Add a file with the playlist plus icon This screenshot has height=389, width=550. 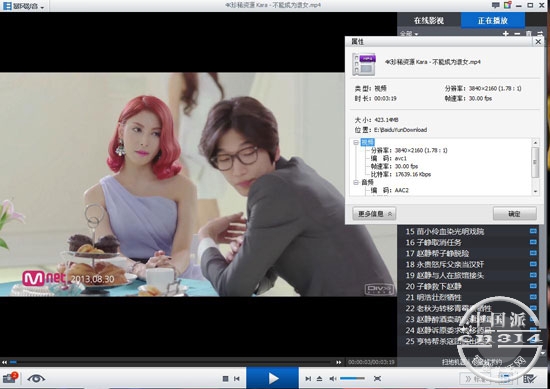coord(505,34)
